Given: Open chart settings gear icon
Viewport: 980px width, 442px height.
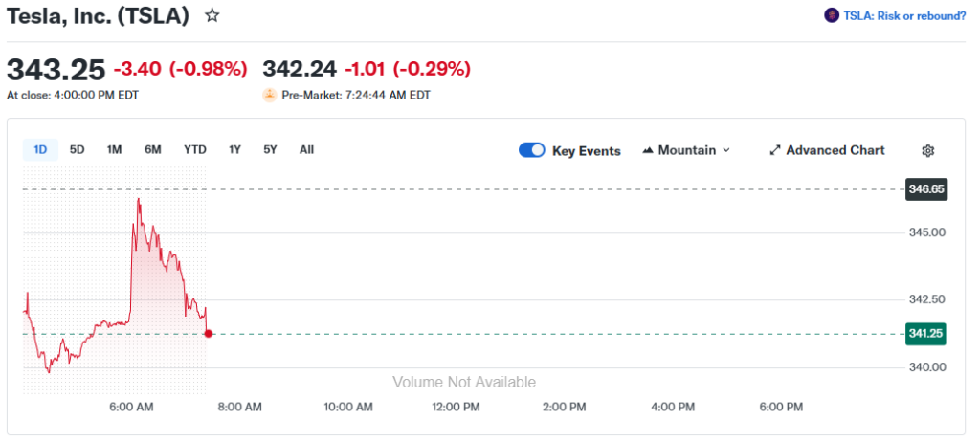Looking at the screenshot, I should point(927,150).
